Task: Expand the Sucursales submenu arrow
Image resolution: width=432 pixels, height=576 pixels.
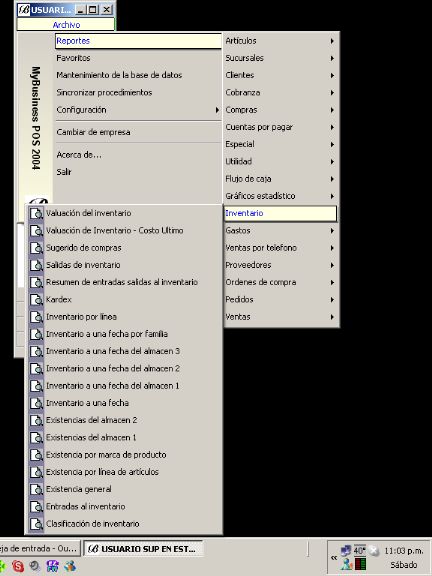Action: pos(332,58)
